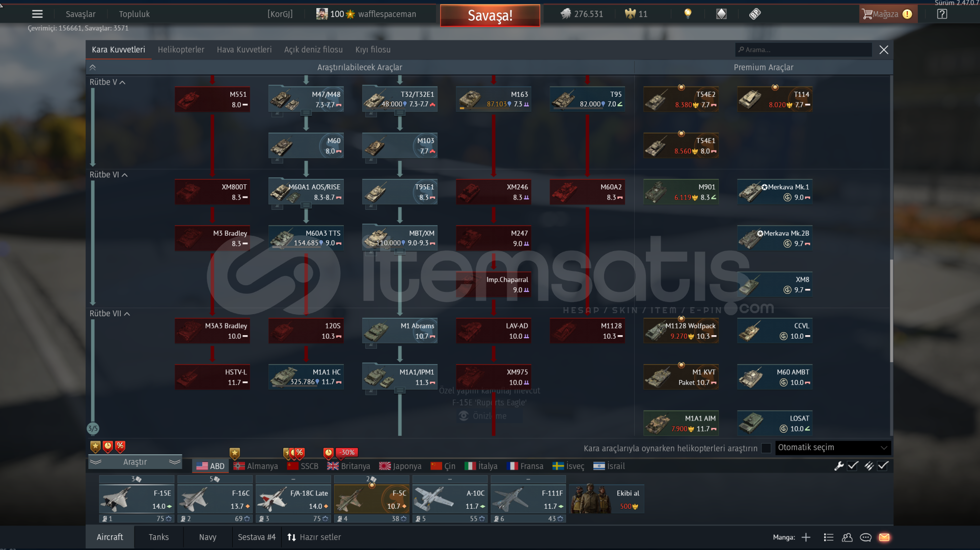Click the red percent discount badge above Araştır

120,447
